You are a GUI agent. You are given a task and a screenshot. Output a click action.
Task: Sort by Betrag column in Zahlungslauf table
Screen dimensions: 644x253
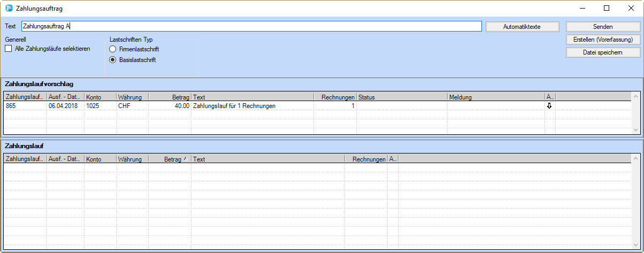[168, 159]
